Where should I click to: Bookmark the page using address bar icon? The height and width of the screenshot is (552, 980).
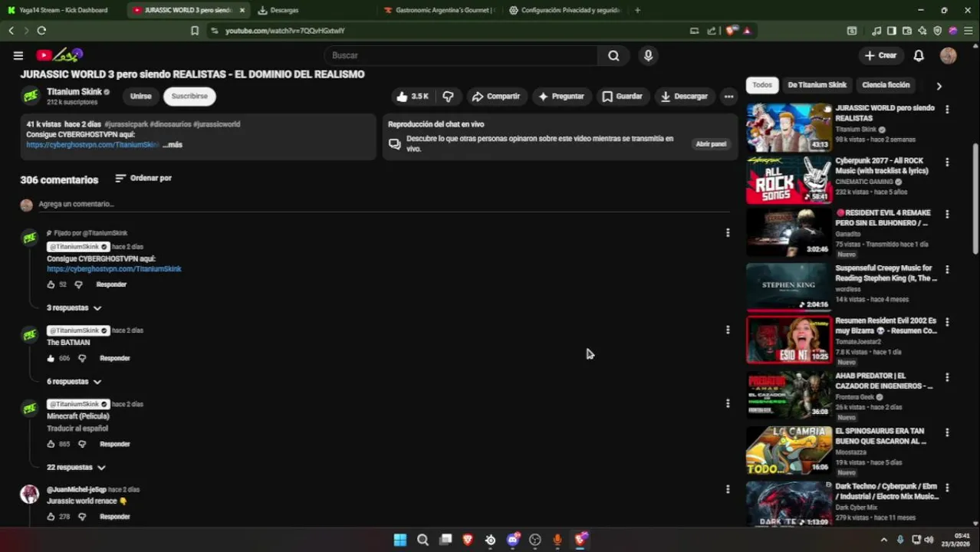pos(195,31)
